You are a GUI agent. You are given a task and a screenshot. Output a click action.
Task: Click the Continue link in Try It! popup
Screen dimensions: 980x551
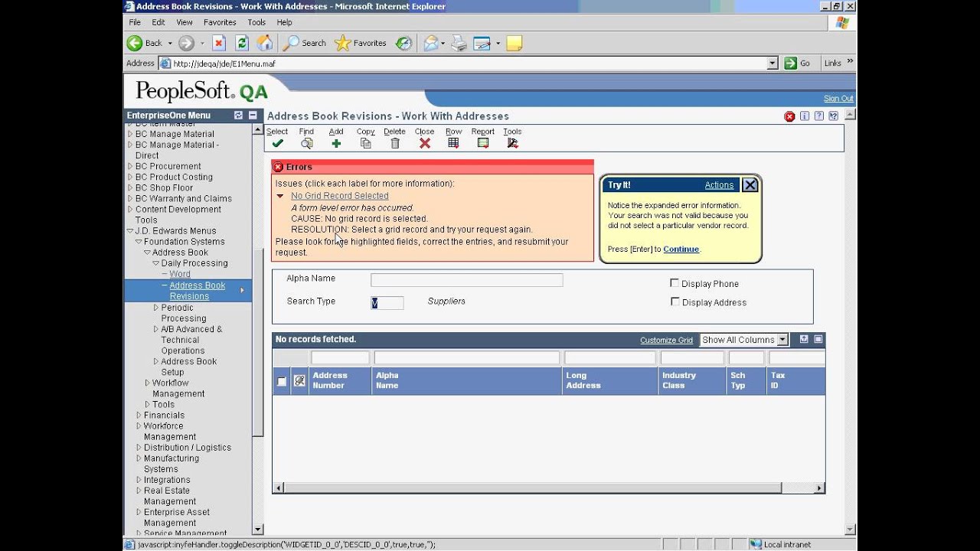681,249
